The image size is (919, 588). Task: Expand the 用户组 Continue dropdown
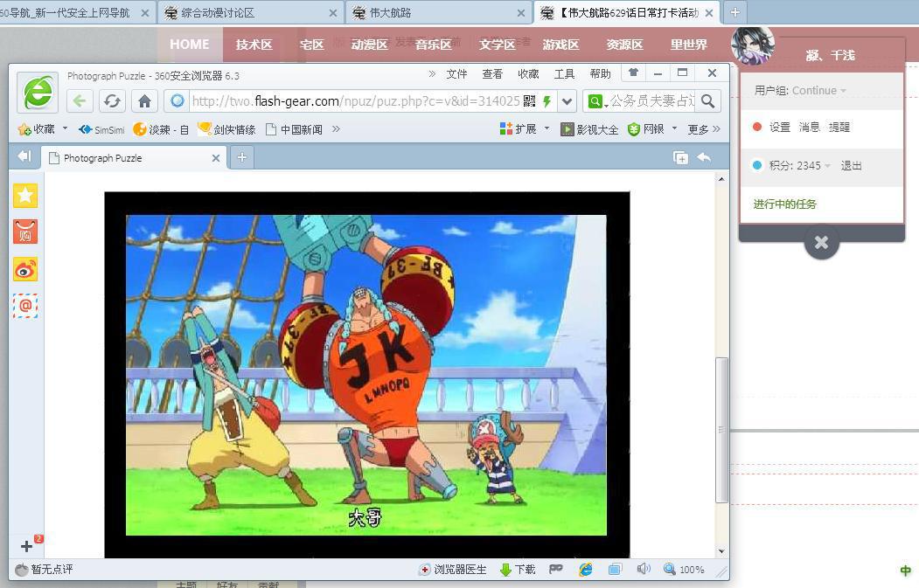[843, 91]
